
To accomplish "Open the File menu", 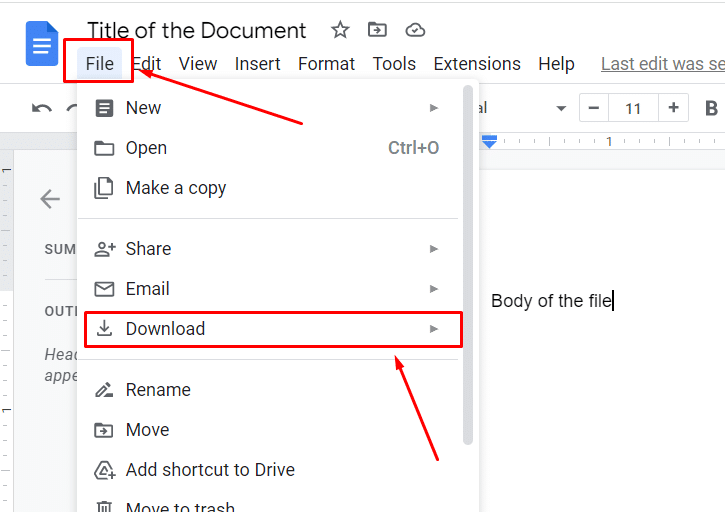I will tap(99, 63).
